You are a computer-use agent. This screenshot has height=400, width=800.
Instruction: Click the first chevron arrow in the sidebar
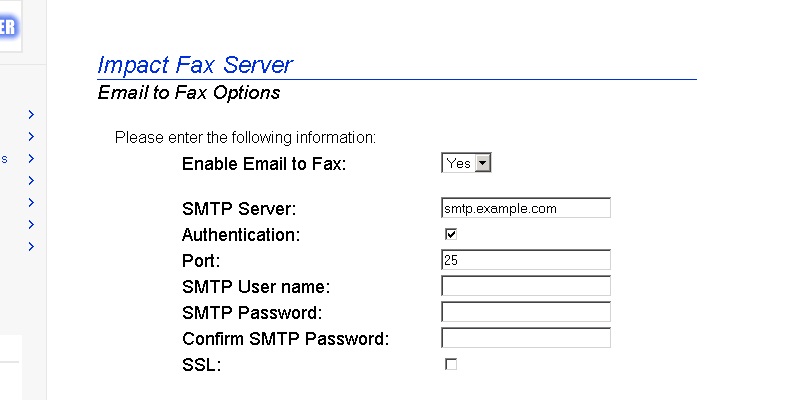pos(32,115)
